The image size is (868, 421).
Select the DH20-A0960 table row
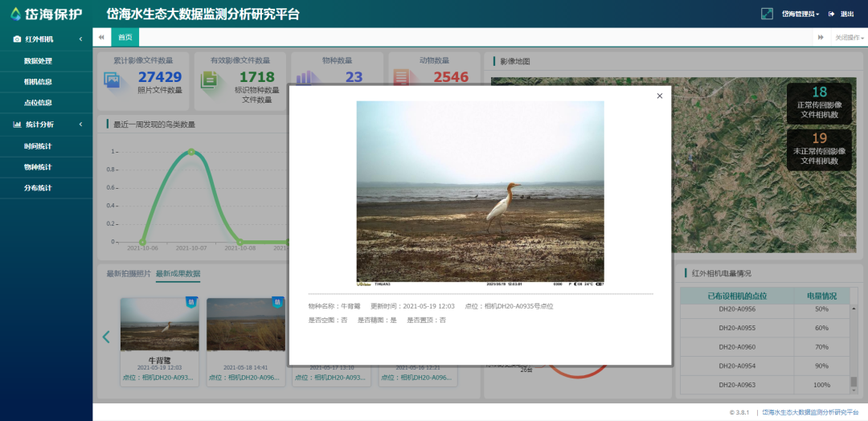(765, 347)
